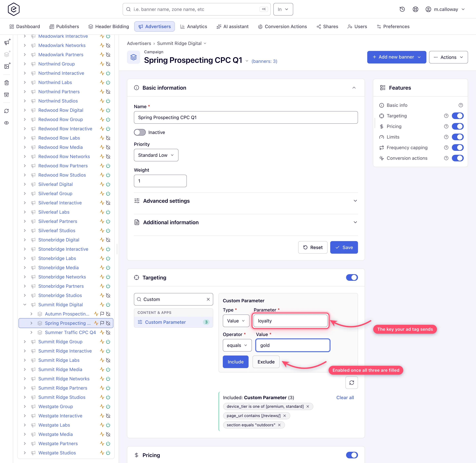Click the global search input field
The image size is (476, 463).
[x=196, y=9]
